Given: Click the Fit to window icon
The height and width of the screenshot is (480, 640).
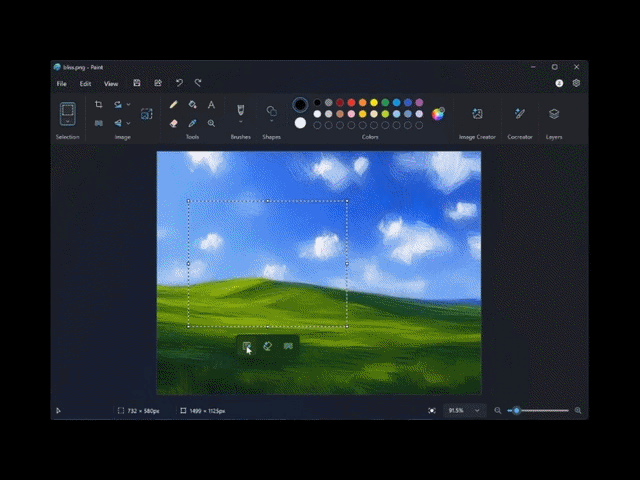Looking at the screenshot, I should 432,411.
